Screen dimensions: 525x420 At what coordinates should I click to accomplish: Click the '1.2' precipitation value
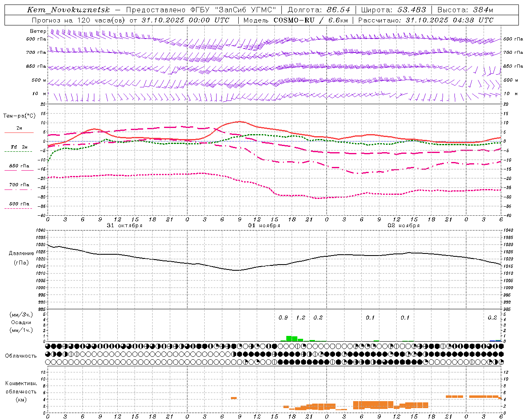point(301,317)
